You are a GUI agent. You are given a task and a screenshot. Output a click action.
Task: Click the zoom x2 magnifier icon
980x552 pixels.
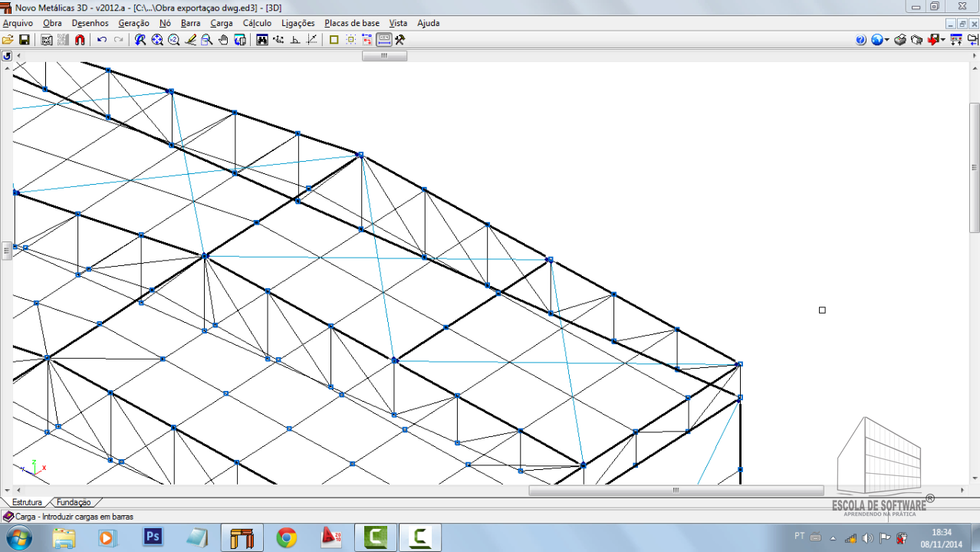coord(173,40)
